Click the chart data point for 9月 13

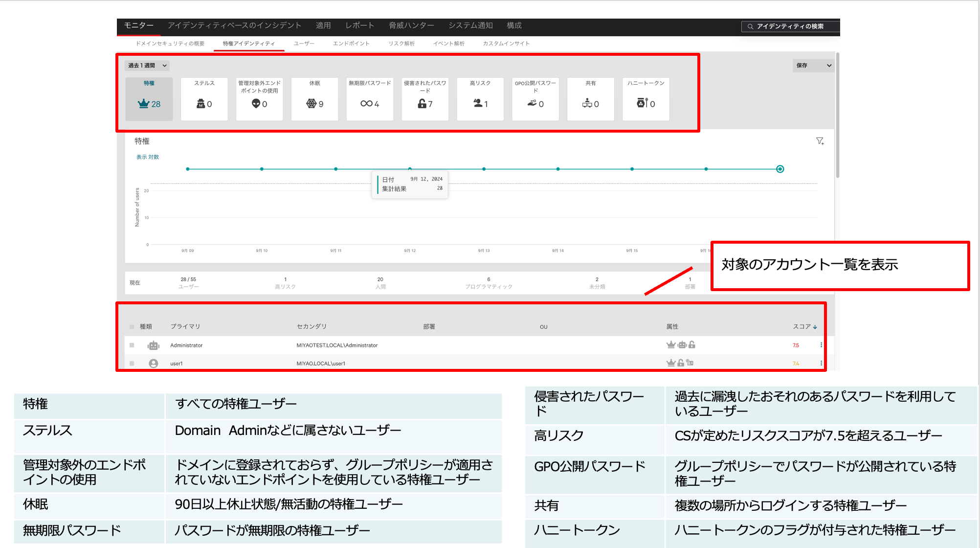click(x=484, y=169)
